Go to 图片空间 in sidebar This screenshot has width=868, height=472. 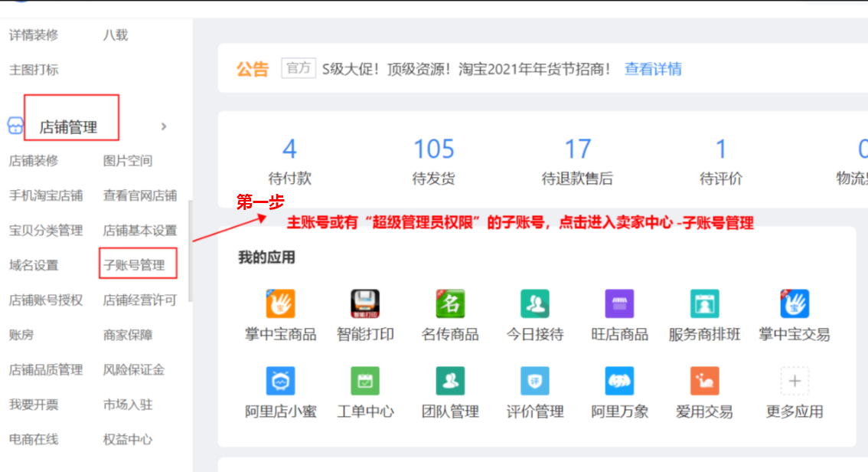tap(128, 161)
